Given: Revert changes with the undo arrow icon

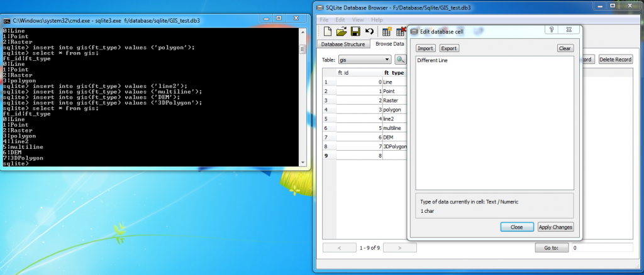Looking at the screenshot, I should point(369,31).
